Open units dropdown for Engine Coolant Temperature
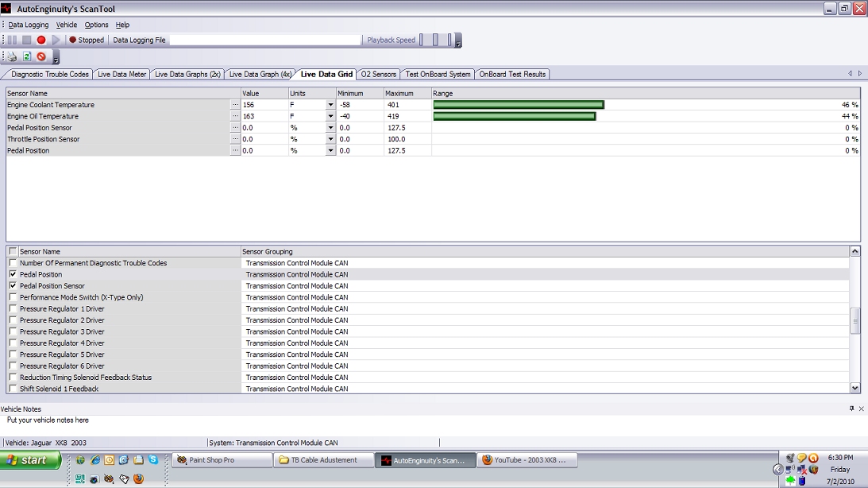Viewport: 868px width, 488px height. [330, 105]
